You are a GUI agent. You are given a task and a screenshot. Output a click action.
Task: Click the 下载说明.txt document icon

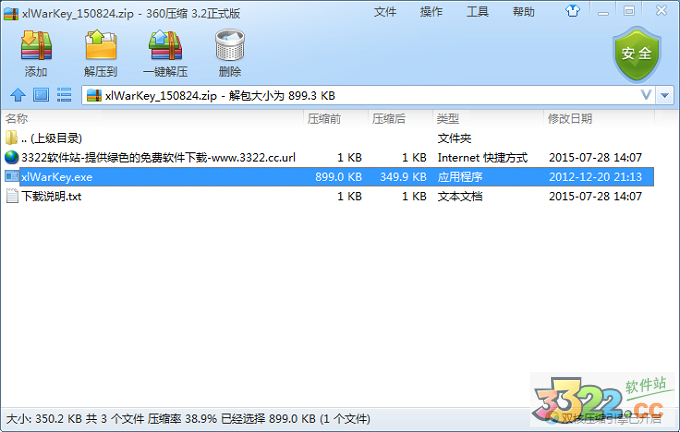pyautogui.click(x=12, y=196)
